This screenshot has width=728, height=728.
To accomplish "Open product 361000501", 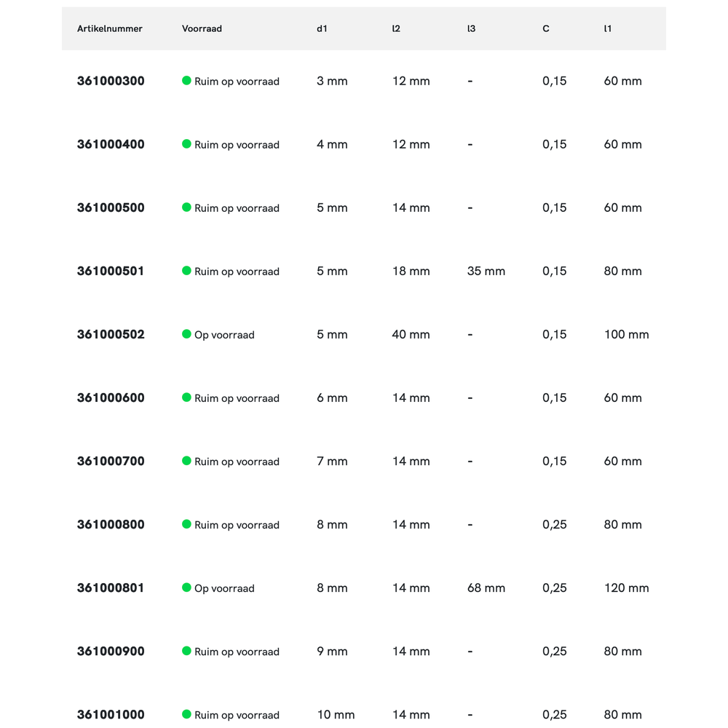I will click(x=111, y=271).
